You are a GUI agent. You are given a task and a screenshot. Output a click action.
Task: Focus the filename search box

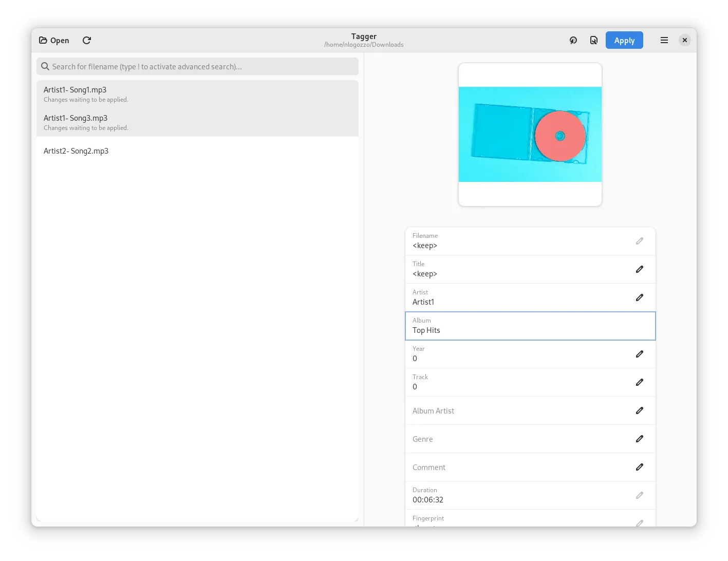[197, 66]
